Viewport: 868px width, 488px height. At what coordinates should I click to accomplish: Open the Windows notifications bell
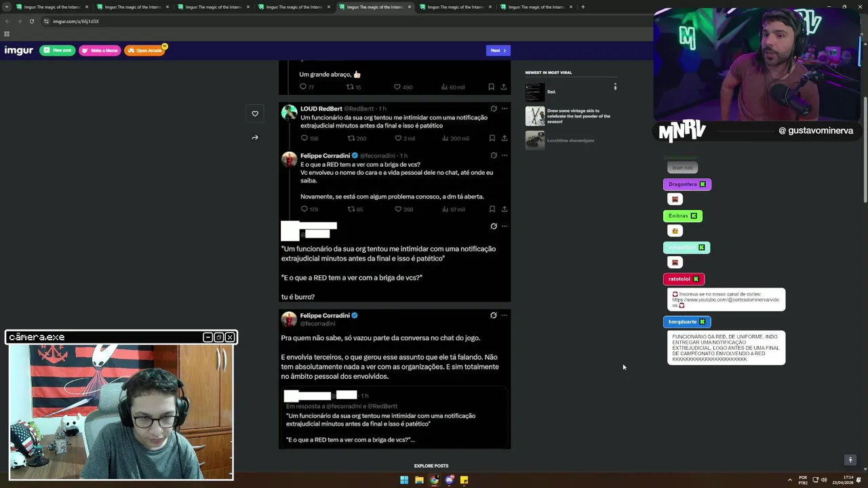tap(859, 480)
